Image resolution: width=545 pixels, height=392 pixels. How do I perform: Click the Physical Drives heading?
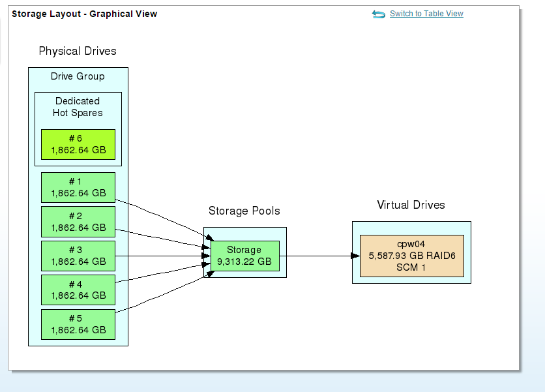[78, 51]
